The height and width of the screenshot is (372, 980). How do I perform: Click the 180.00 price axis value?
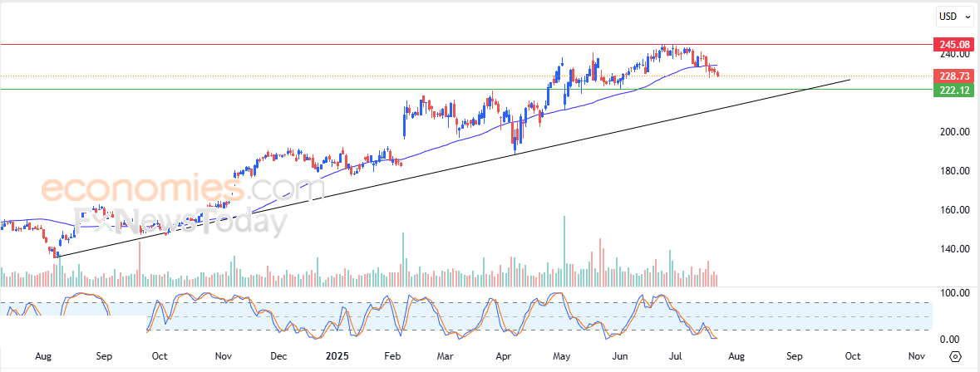(x=956, y=171)
